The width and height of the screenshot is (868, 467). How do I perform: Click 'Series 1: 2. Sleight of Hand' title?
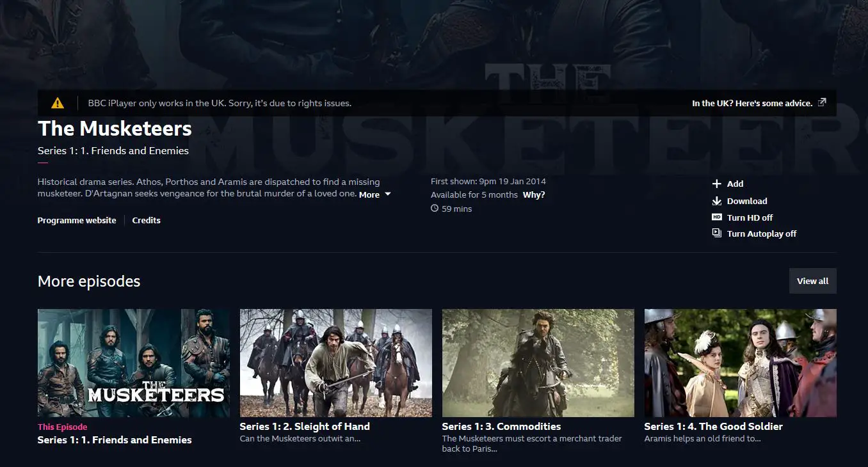click(305, 426)
